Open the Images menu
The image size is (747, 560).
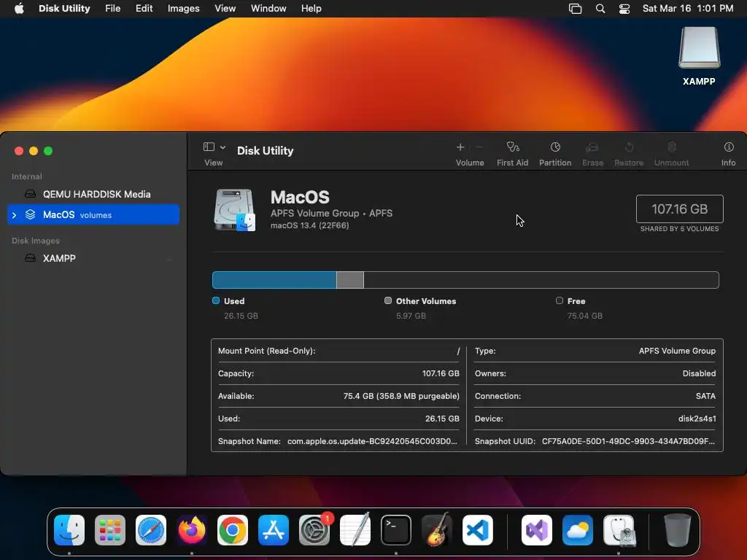coord(183,9)
